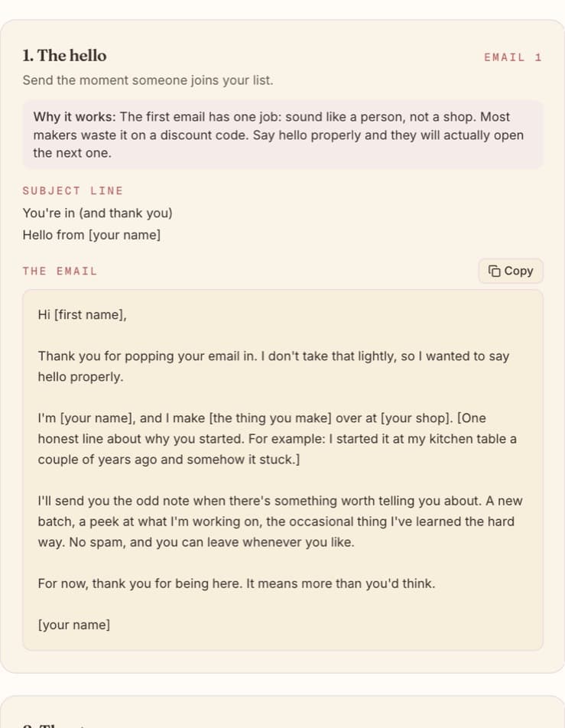The height and width of the screenshot is (728, 565).
Task: Click the 'SUBJECT LINE' section label
Action: [73, 191]
